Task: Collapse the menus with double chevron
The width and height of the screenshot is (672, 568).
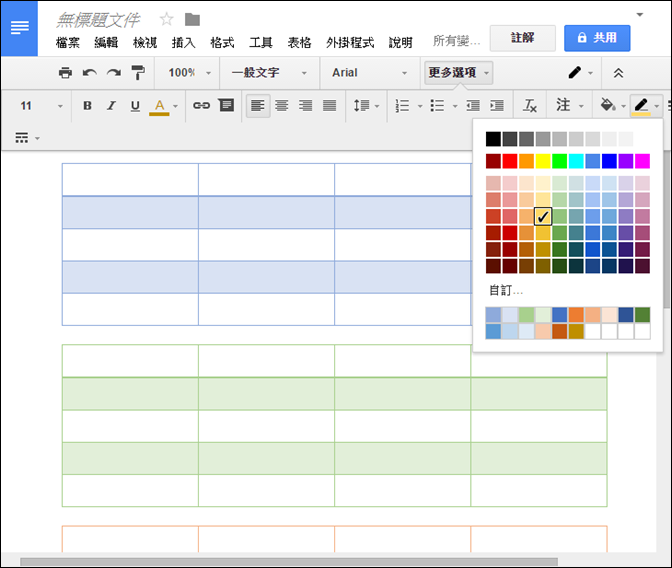Action: 618,73
